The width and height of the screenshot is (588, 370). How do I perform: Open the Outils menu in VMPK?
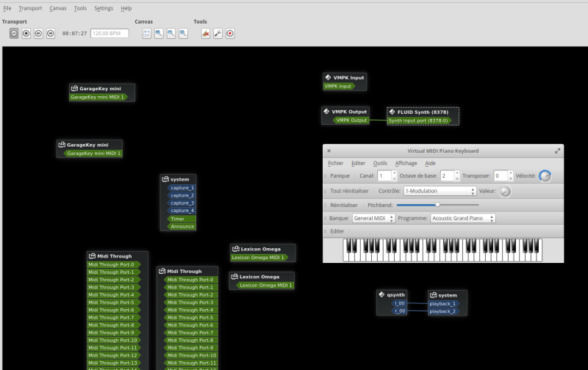pos(380,163)
